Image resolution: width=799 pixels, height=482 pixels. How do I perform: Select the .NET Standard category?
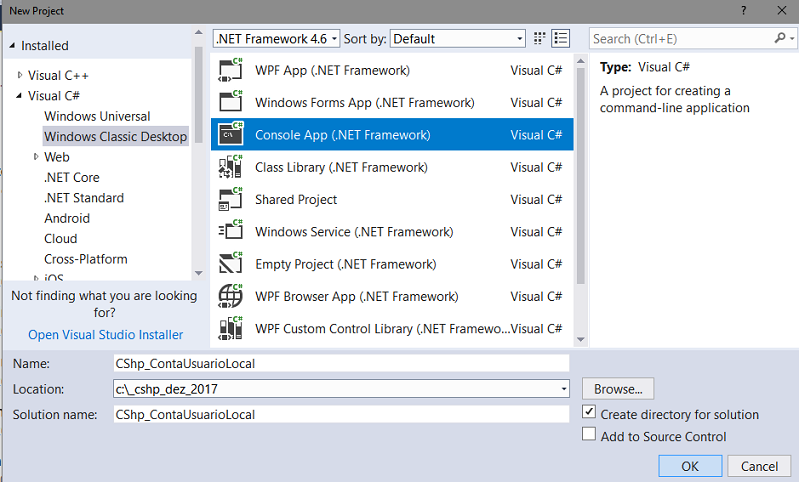(x=84, y=198)
